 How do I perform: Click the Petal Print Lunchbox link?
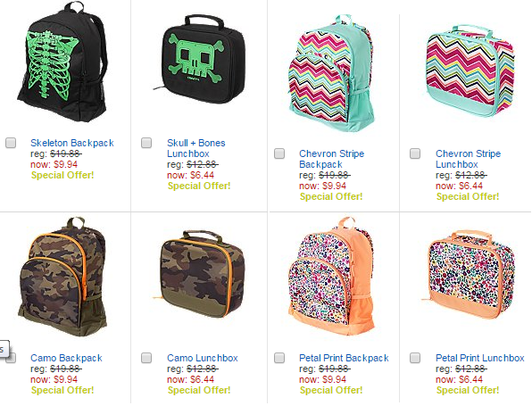(479, 358)
